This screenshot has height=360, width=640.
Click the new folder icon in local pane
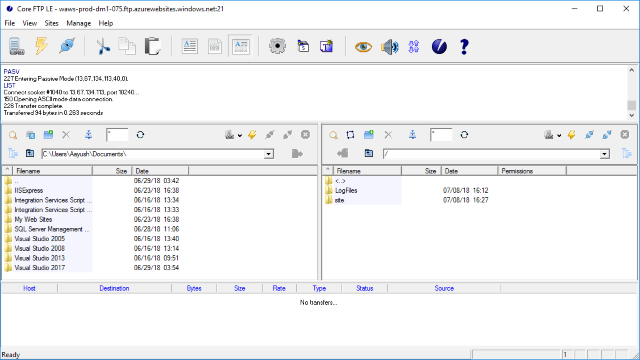pos(48,135)
